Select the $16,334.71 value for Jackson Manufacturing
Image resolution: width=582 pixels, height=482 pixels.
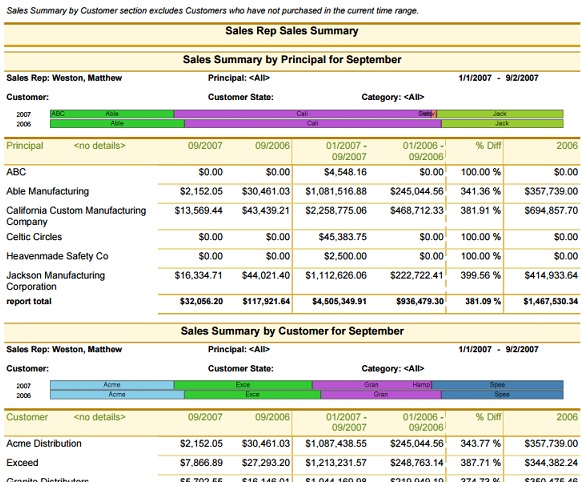pyautogui.click(x=199, y=275)
